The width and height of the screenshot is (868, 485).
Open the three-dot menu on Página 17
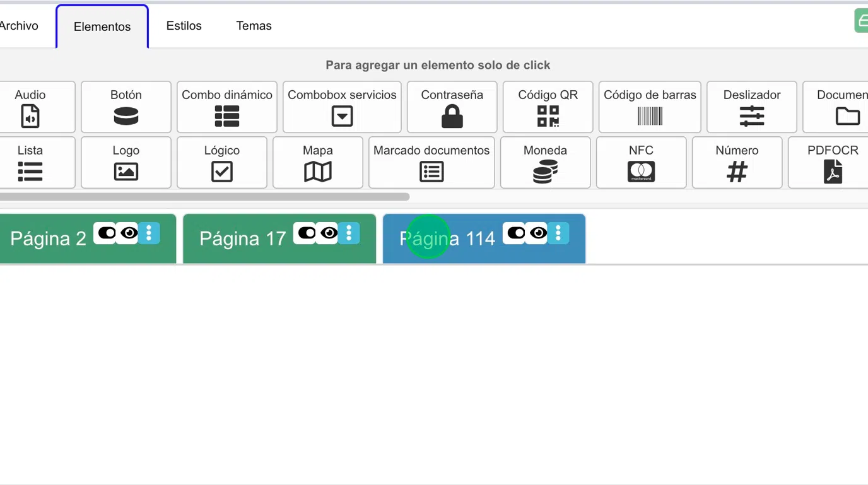(x=349, y=233)
